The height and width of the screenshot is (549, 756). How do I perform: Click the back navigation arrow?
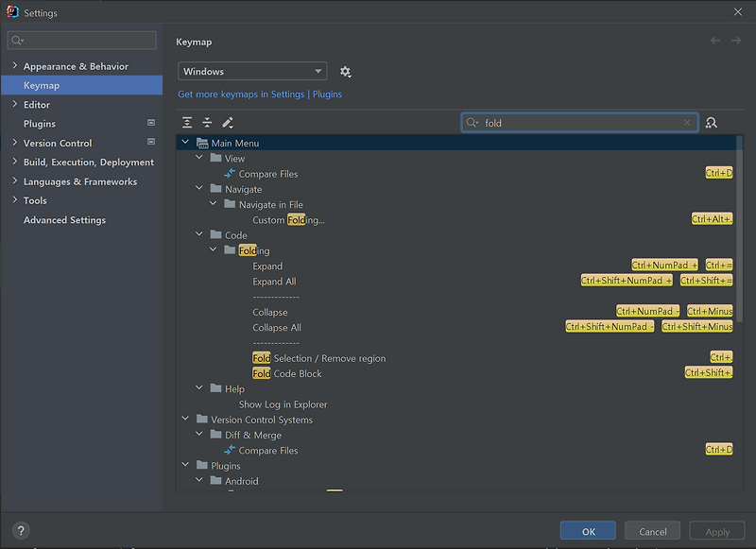point(715,41)
